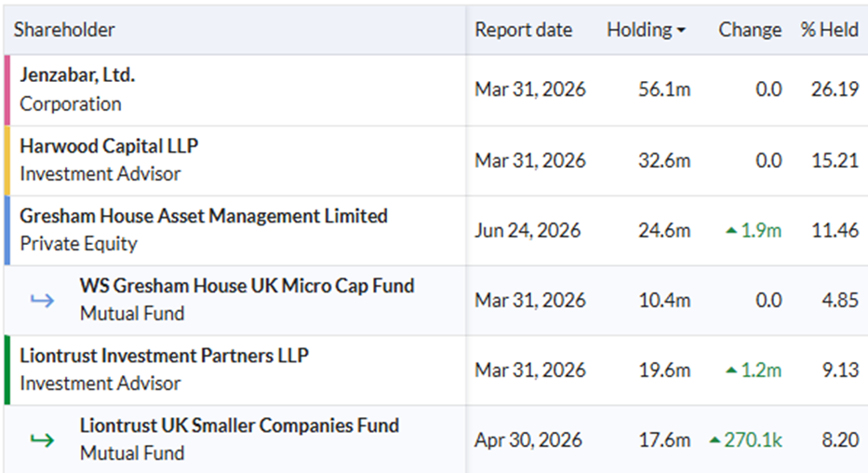
Task: Click the green sub-fund arrow beside Liontrust UK Smaller Companies
Action: [42, 440]
